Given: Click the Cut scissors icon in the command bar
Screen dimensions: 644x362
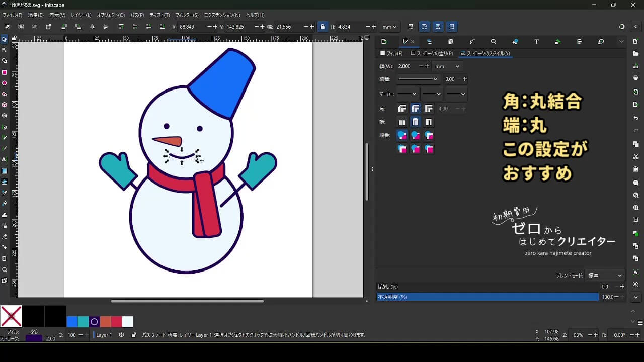Looking at the screenshot, I should pyautogui.click(x=636, y=157).
